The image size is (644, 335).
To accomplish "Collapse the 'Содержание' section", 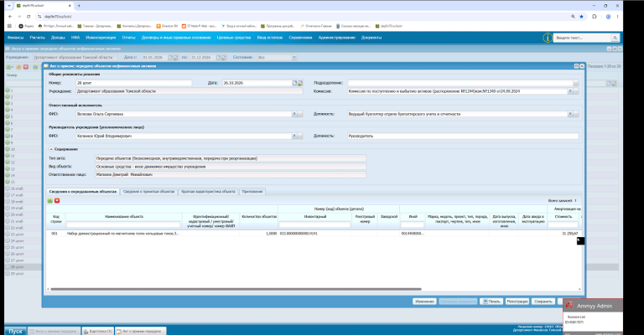I will click(x=51, y=149).
